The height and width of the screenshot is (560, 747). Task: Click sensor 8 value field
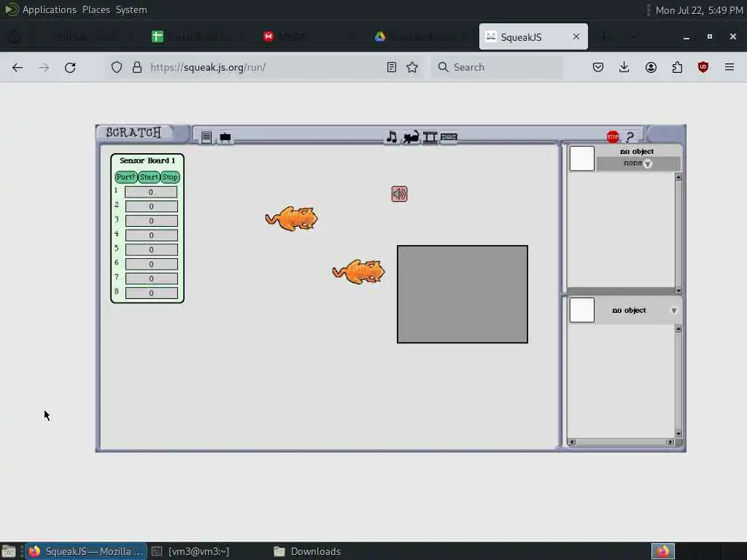point(151,293)
